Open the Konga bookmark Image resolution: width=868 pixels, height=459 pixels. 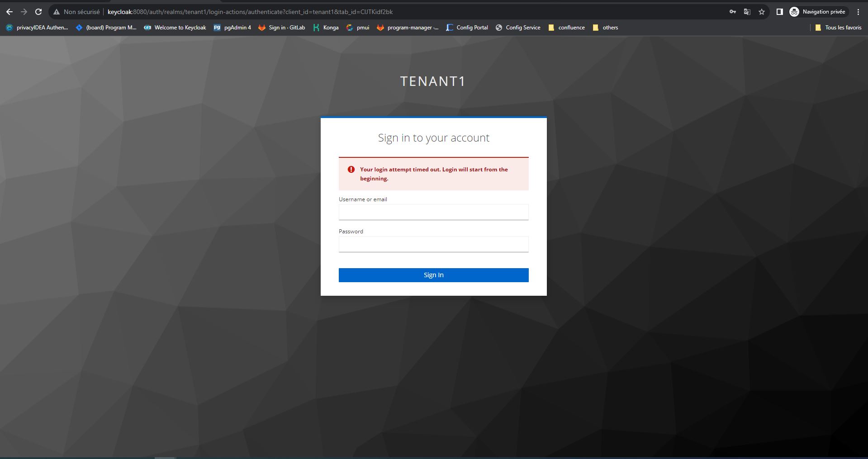tap(326, 28)
